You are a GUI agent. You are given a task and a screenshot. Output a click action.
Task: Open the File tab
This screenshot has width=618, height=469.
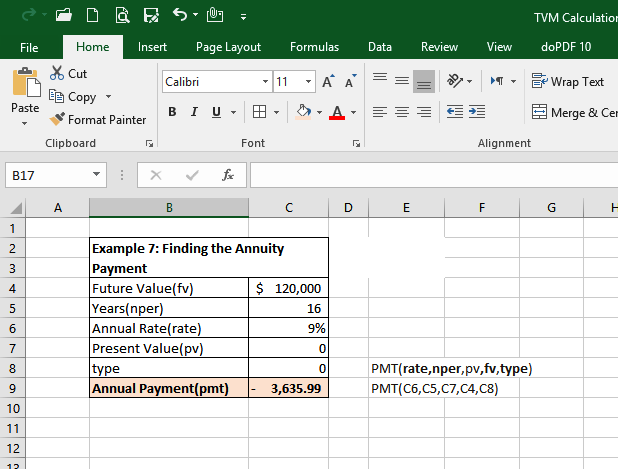[29, 47]
